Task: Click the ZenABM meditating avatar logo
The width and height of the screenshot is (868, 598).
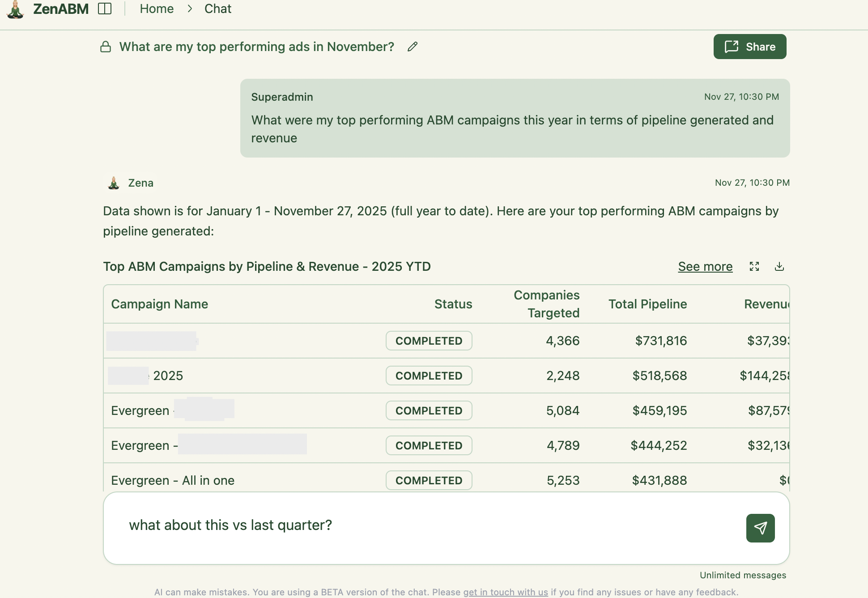Action: pos(16,9)
